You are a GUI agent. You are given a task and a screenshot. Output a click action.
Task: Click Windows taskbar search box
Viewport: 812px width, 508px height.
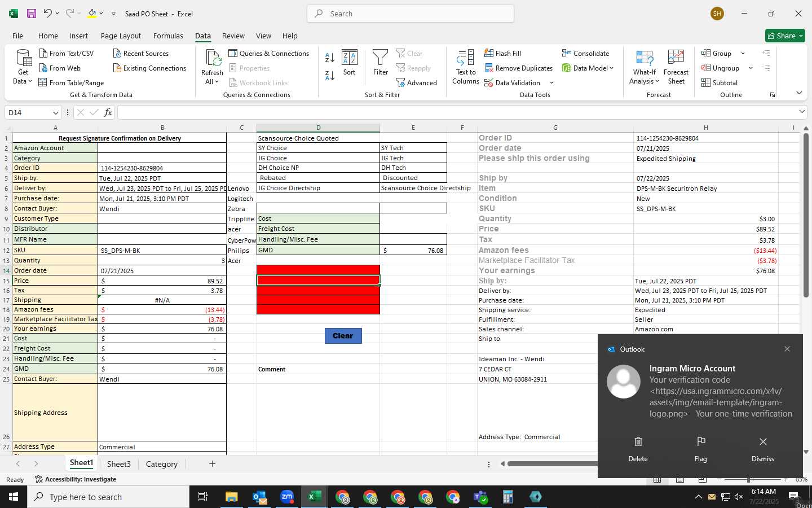(108, 497)
